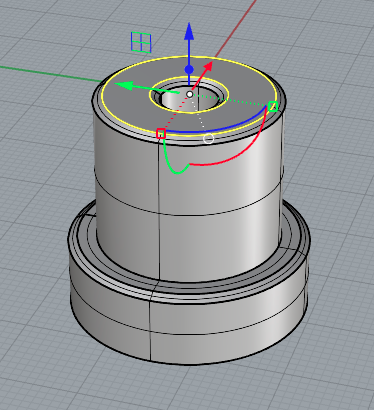The image size is (374, 410).
Task: Click the red X-axis move arrow
Action: (208, 67)
